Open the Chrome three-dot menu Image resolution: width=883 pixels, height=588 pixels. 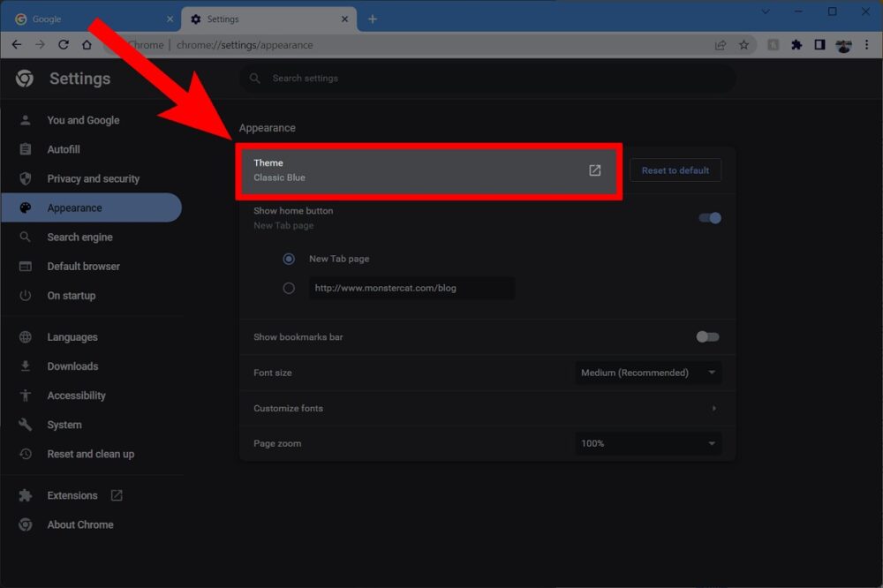(868, 45)
